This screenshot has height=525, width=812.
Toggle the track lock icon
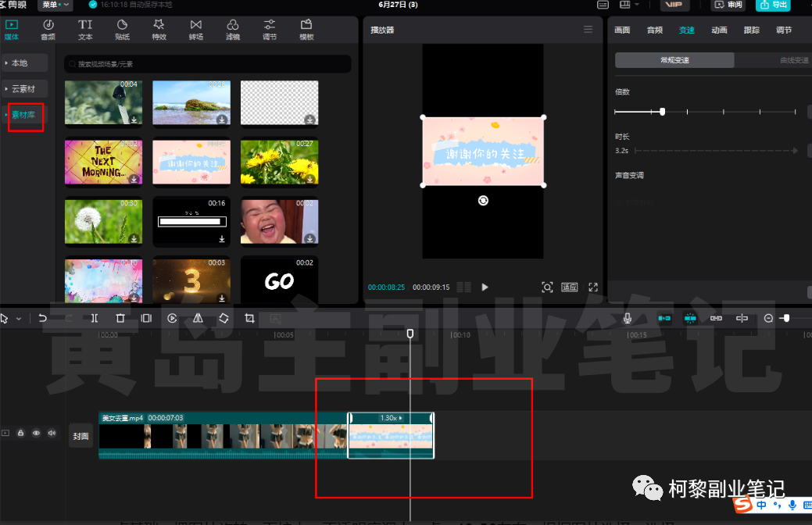[x=21, y=433]
